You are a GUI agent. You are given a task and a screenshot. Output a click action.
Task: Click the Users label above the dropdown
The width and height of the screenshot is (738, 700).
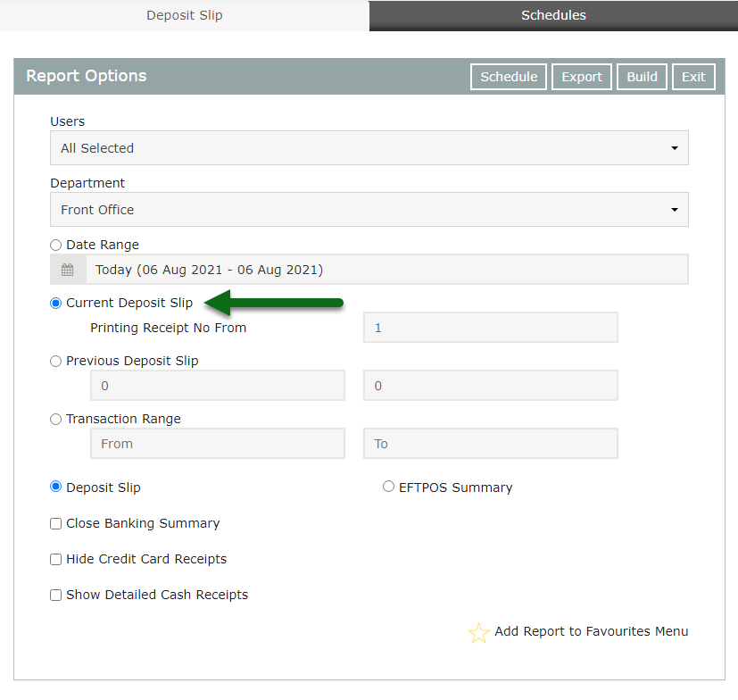[x=67, y=121]
